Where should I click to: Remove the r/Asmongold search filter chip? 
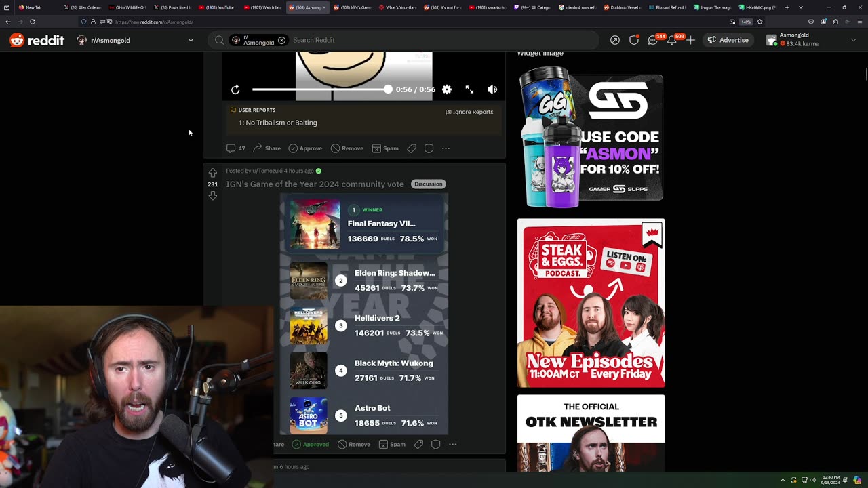pyautogui.click(x=281, y=40)
